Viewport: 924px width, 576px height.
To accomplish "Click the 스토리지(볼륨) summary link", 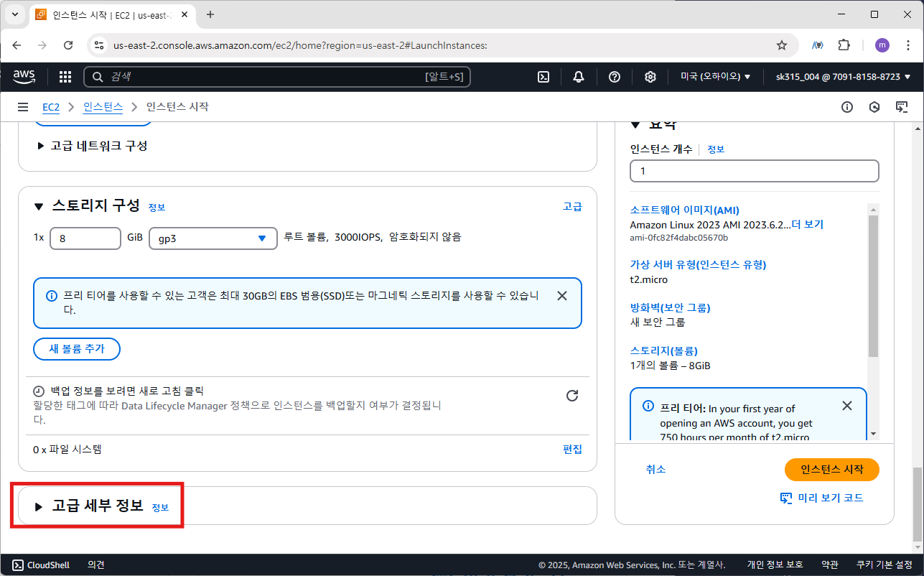I will [x=663, y=350].
